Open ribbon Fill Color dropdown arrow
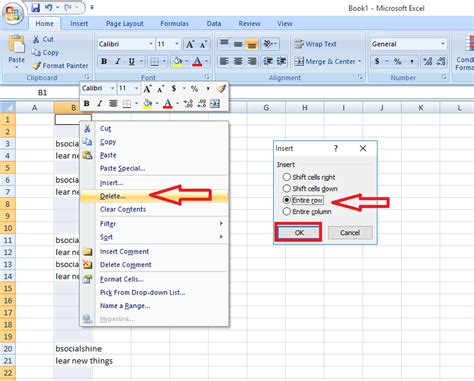The width and height of the screenshot is (474, 381). [x=186, y=61]
